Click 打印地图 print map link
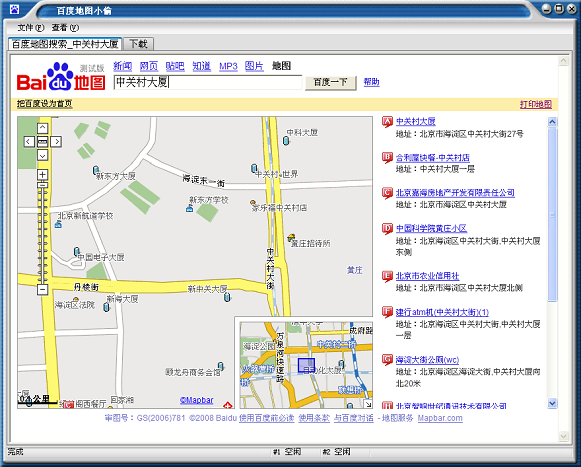Viewport: 581px width, 467px height. click(536, 104)
